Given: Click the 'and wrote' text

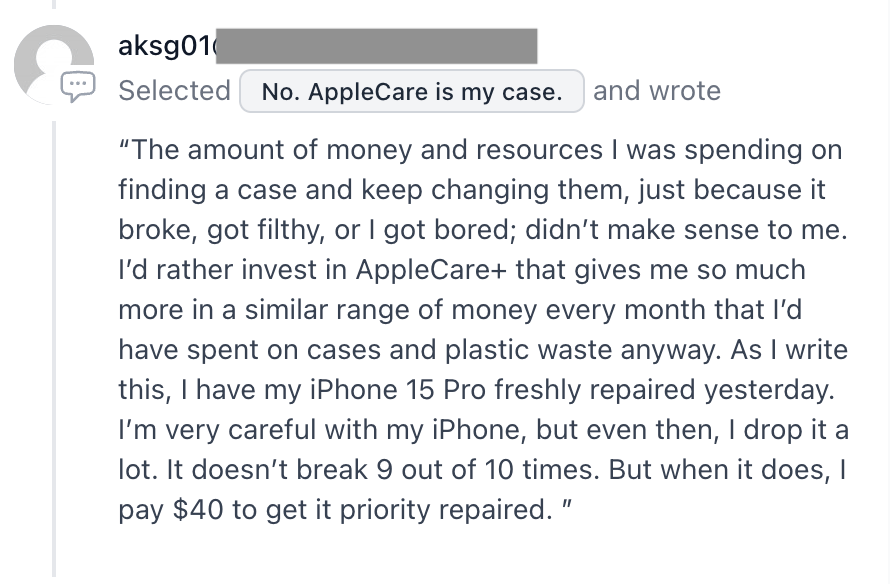Looking at the screenshot, I should (x=657, y=91).
